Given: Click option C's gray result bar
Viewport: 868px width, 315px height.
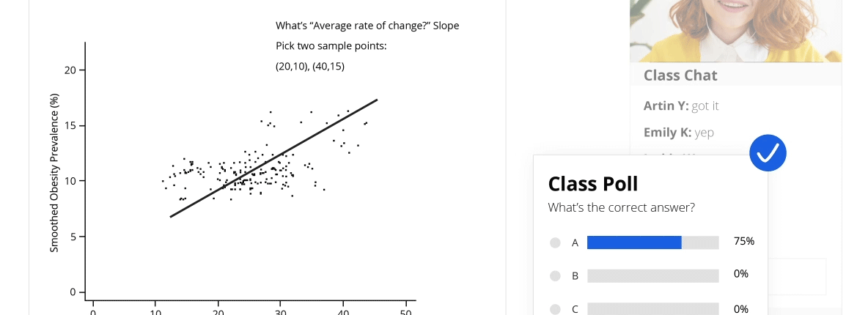Looking at the screenshot, I should [x=652, y=309].
